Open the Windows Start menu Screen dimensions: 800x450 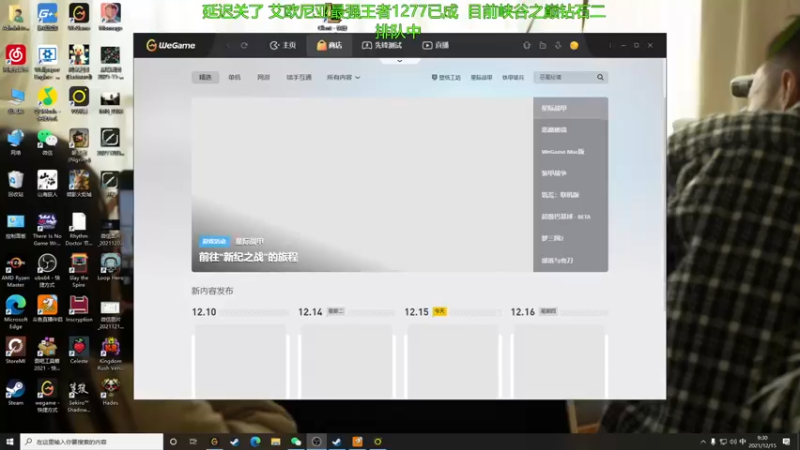10,441
